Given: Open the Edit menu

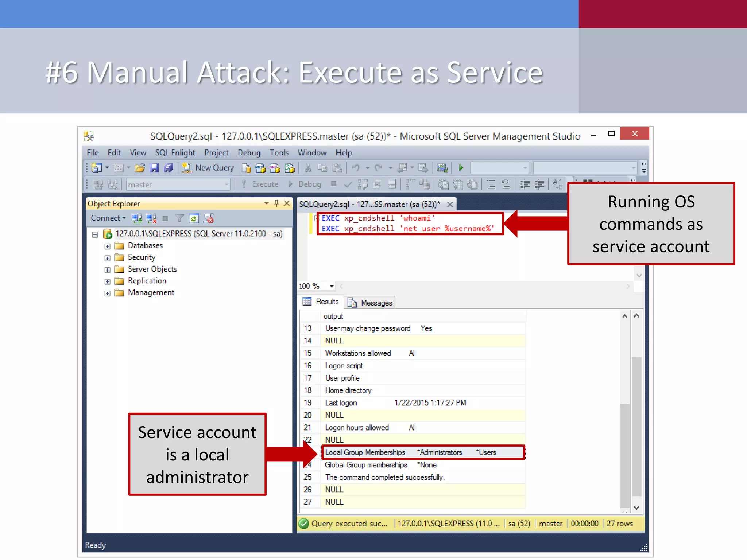Looking at the screenshot, I should (x=114, y=153).
